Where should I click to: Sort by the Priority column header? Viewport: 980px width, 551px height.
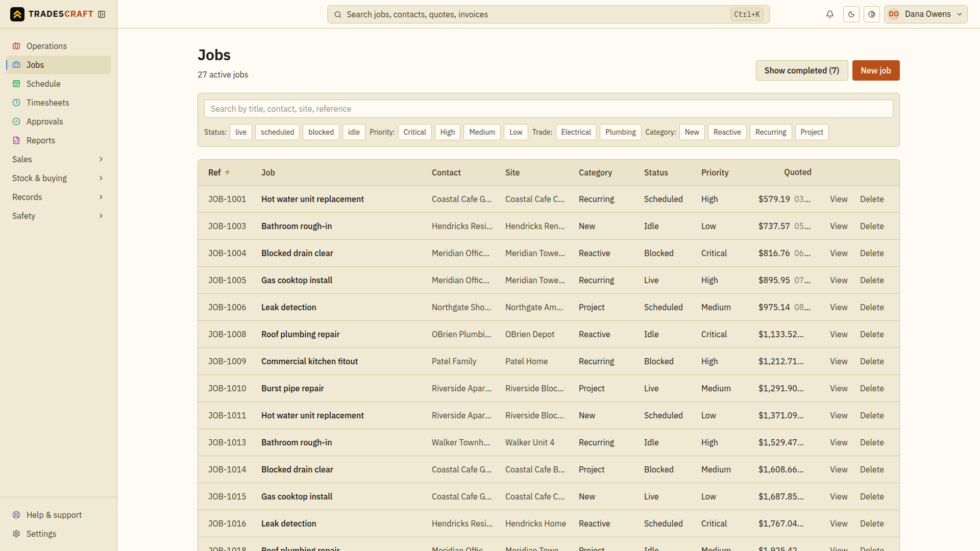715,172
